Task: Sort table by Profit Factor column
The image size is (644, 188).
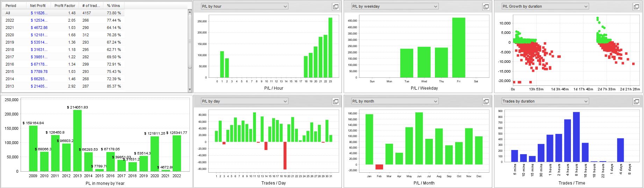Action: 65,6
